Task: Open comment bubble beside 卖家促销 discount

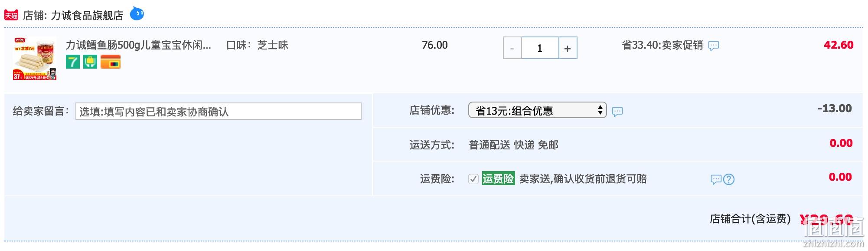Action: pos(713,46)
